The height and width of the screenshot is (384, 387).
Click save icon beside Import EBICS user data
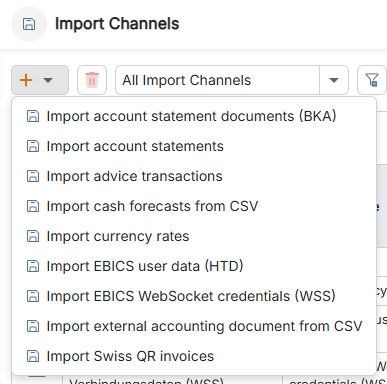[x=33, y=266]
